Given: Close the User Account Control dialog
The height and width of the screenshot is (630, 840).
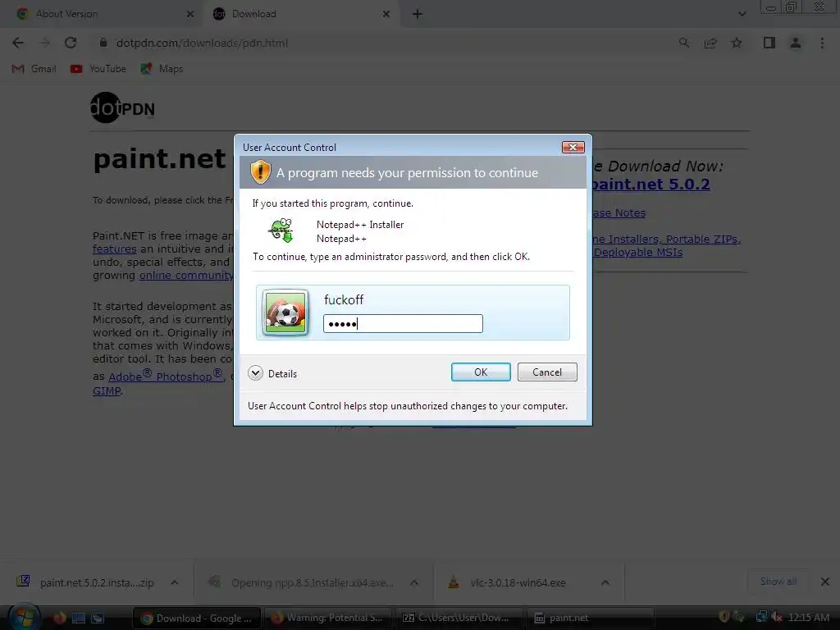Looking at the screenshot, I should point(573,148).
